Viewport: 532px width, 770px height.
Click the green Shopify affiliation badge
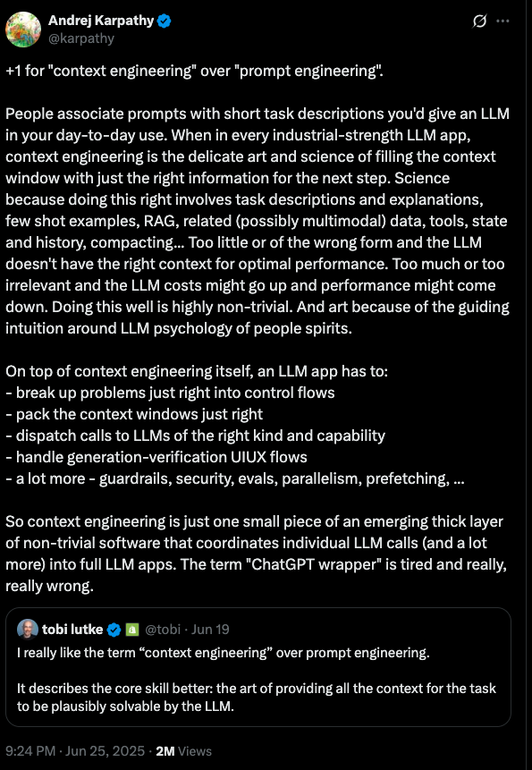(x=131, y=629)
